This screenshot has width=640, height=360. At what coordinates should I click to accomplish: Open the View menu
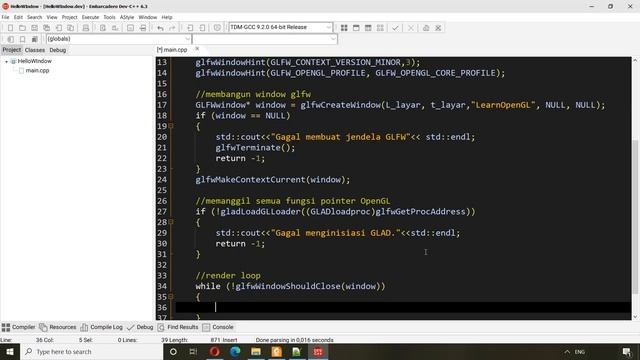[52, 17]
